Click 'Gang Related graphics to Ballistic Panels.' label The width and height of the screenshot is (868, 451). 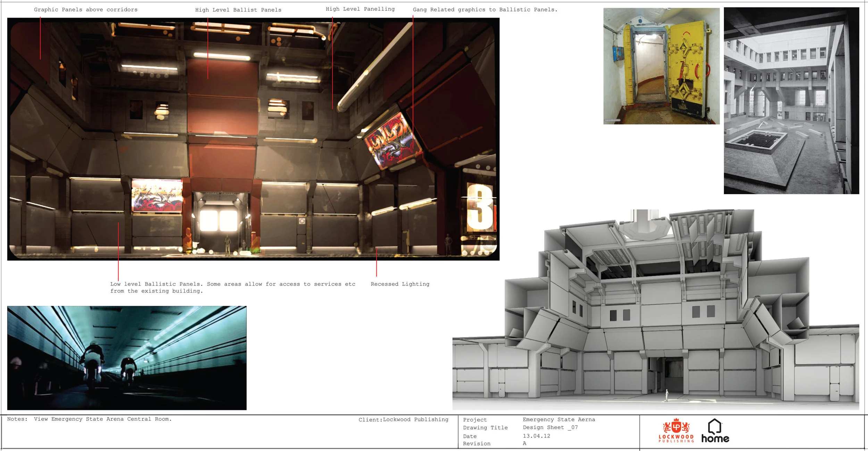(485, 10)
